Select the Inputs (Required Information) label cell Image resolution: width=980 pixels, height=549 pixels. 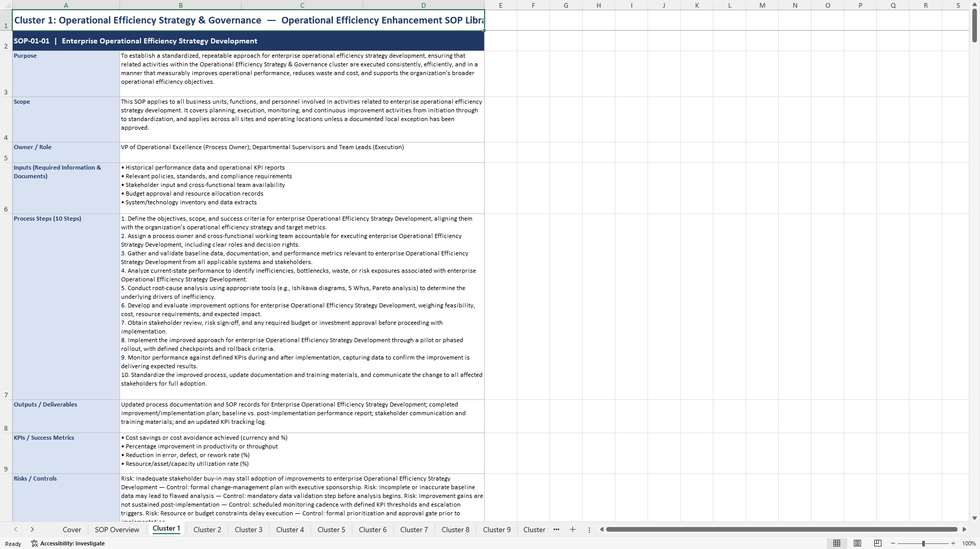click(x=66, y=188)
